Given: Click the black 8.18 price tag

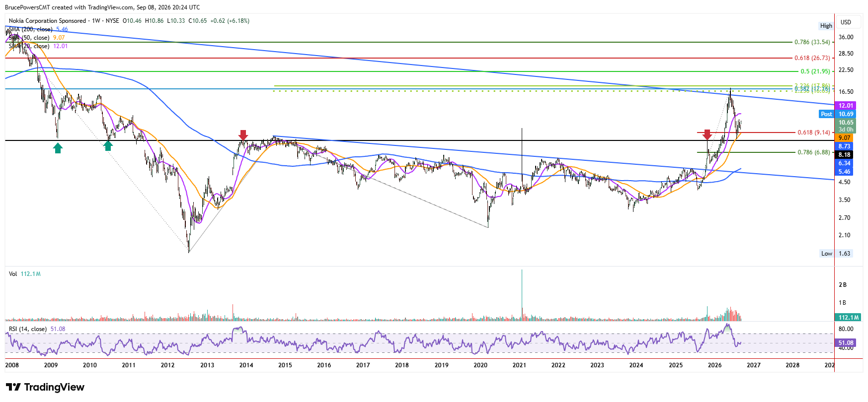Looking at the screenshot, I should pos(844,155).
